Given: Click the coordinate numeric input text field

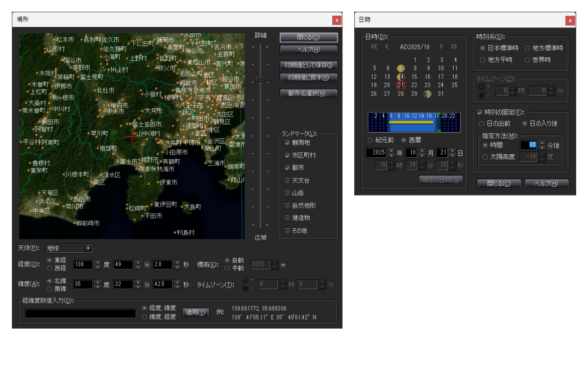Looking at the screenshot, I should [x=80, y=314].
